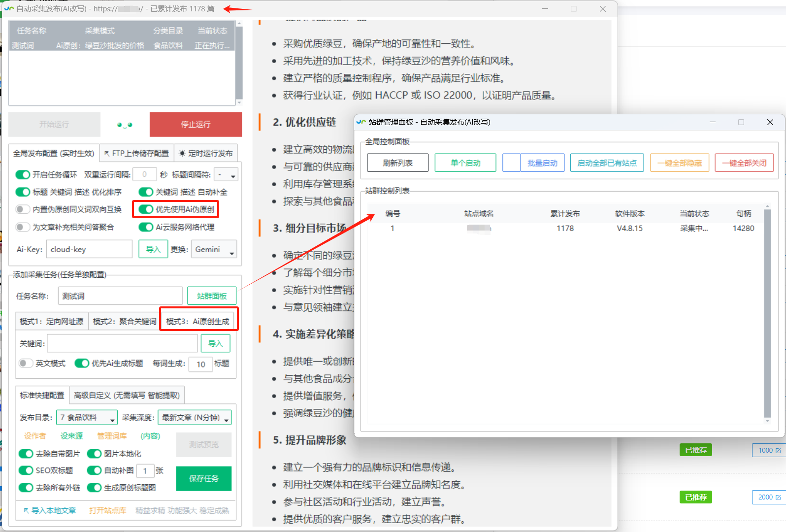Select 模式3: Ai原创生成 tab
This screenshot has height=532, width=786.
(x=198, y=321)
